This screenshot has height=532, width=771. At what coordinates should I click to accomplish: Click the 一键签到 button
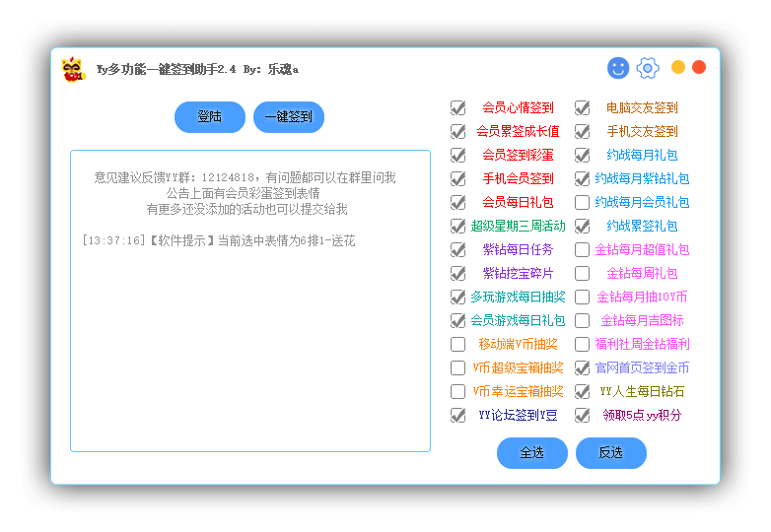tap(288, 117)
